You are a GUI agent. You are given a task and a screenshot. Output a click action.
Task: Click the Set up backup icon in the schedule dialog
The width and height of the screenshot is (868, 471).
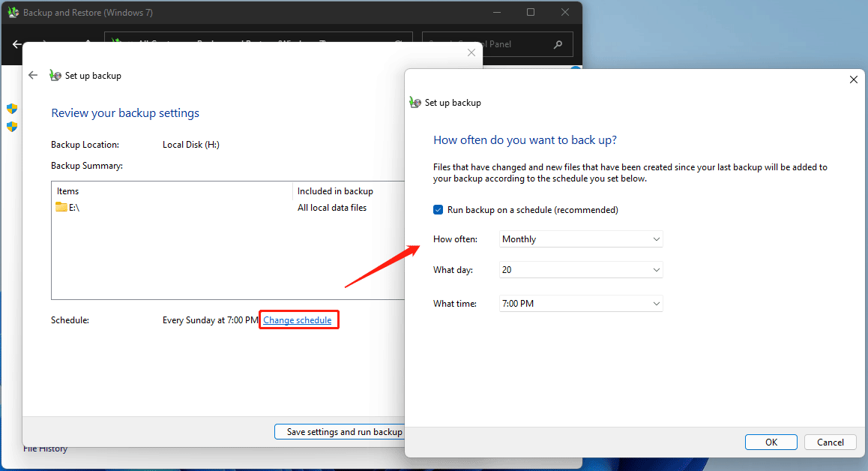415,102
